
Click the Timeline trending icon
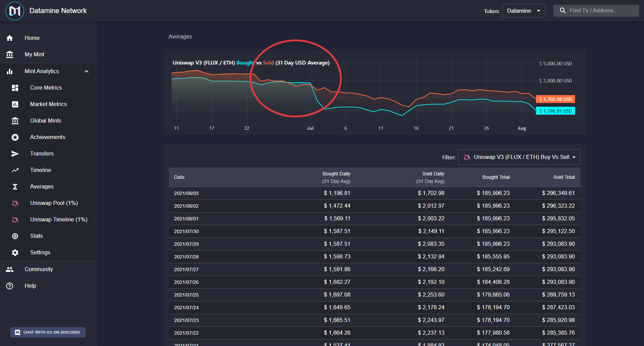click(15, 170)
